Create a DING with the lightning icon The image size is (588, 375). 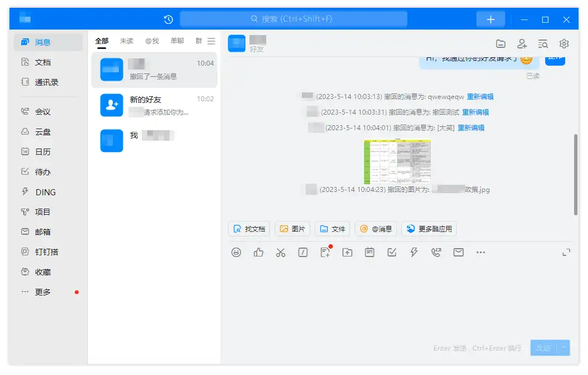[x=414, y=252]
